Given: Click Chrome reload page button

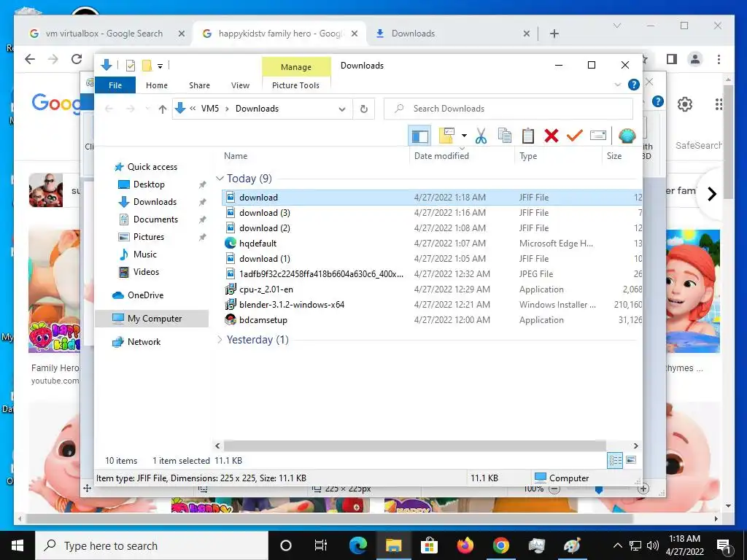Looking at the screenshot, I should point(76,59).
